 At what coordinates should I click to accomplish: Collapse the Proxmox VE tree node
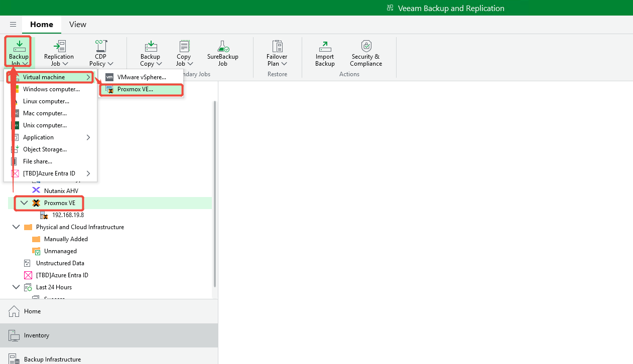[x=24, y=203]
